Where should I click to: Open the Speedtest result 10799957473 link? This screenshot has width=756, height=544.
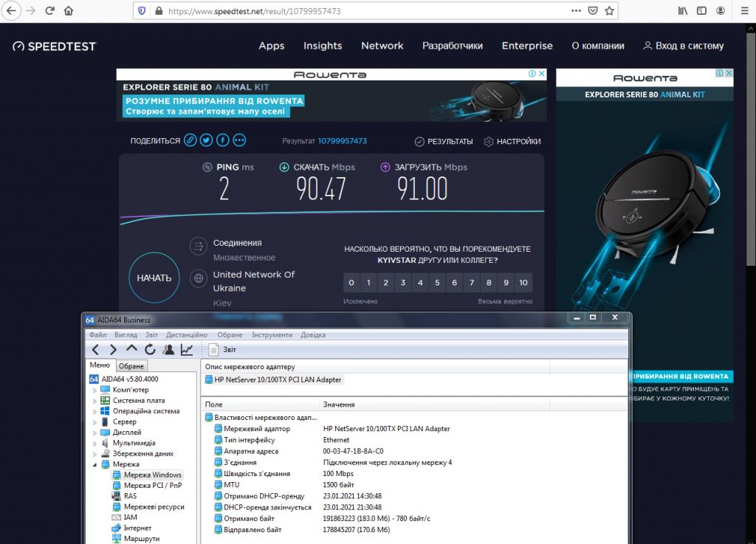[343, 141]
